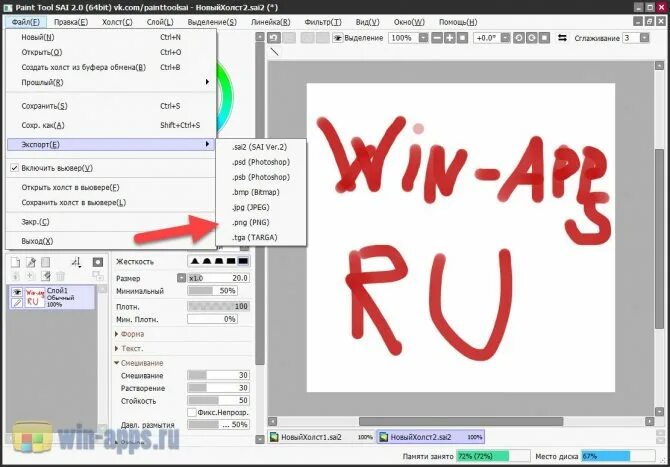Toggle the Выделение selection display icon
Screen dimensions: 670x467
pos(338,38)
